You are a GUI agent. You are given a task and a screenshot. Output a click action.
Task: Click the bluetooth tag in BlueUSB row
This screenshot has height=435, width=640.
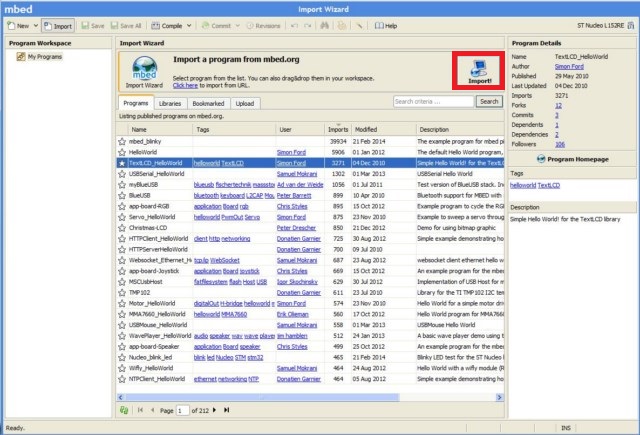tap(207, 195)
